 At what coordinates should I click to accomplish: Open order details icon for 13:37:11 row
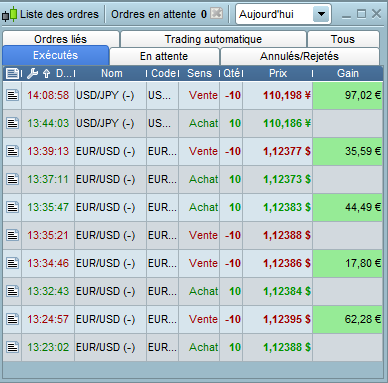click(12, 179)
